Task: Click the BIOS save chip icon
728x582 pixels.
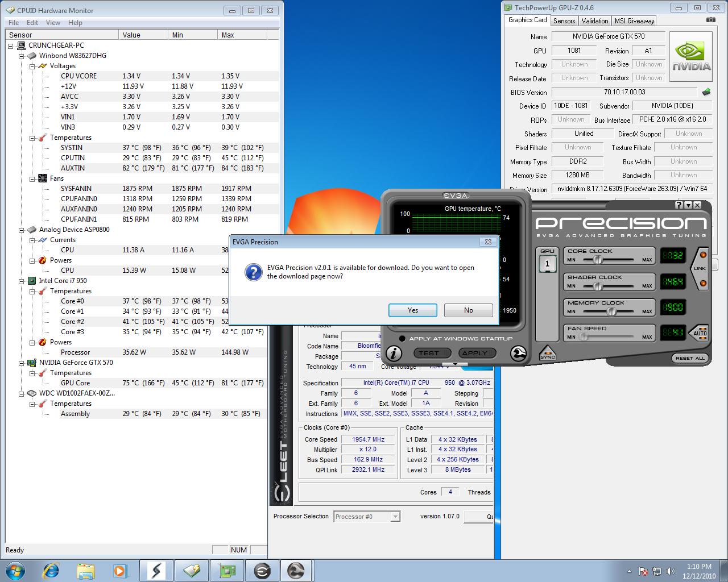Action: tap(706, 92)
